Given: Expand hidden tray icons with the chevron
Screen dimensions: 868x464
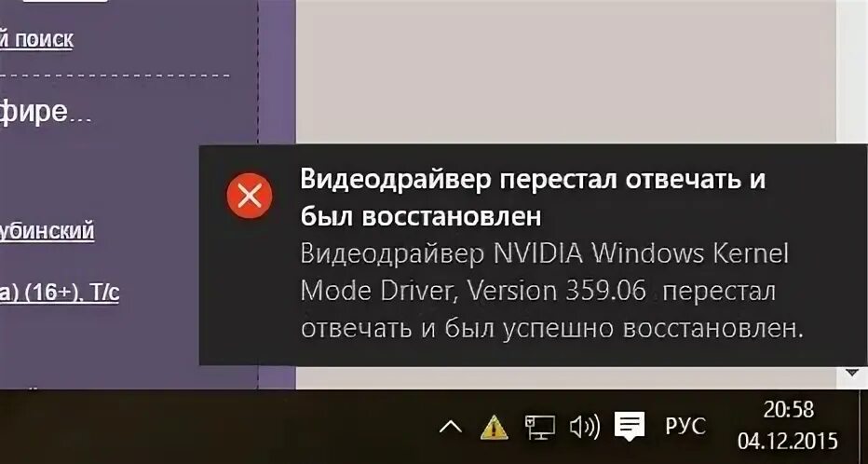Looking at the screenshot, I should click(x=451, y=427).
